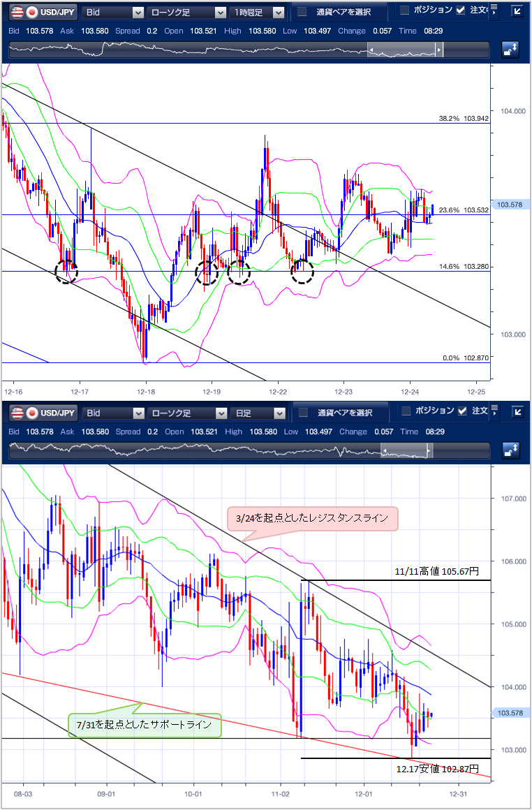The height and width of the screenshot is (810, 532).
Task: Open ローソク足 chart type dropdown in top chart
Action: pos(188,12)
